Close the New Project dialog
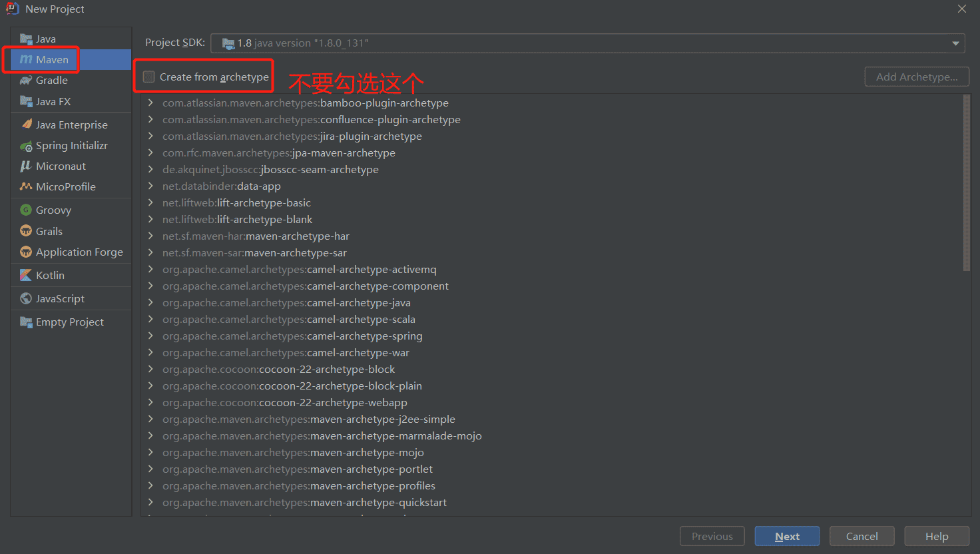Viewport: 980px width, 554px height. [962, 9]
